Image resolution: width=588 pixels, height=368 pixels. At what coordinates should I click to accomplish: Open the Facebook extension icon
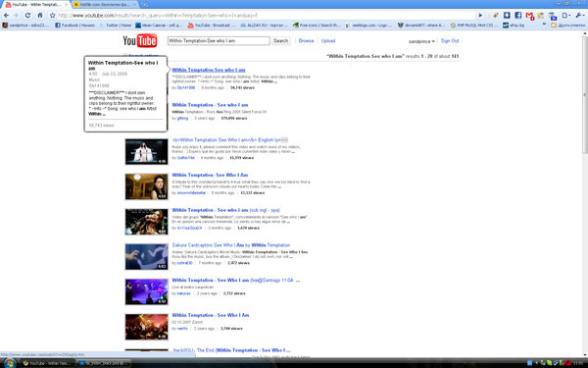pos(517,15)
